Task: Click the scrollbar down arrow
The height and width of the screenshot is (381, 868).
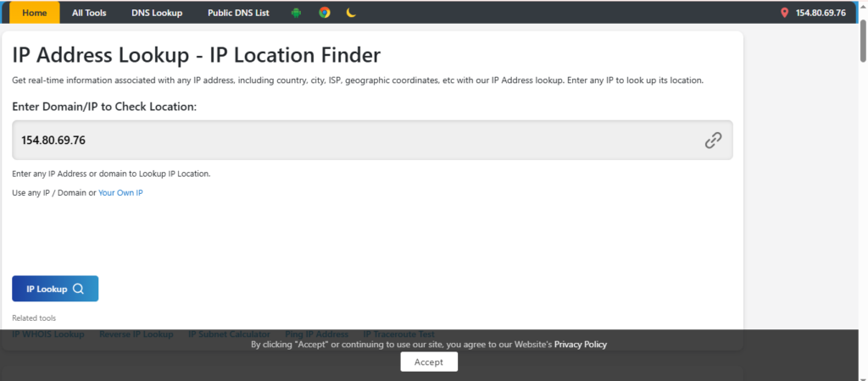Action: 861,375
